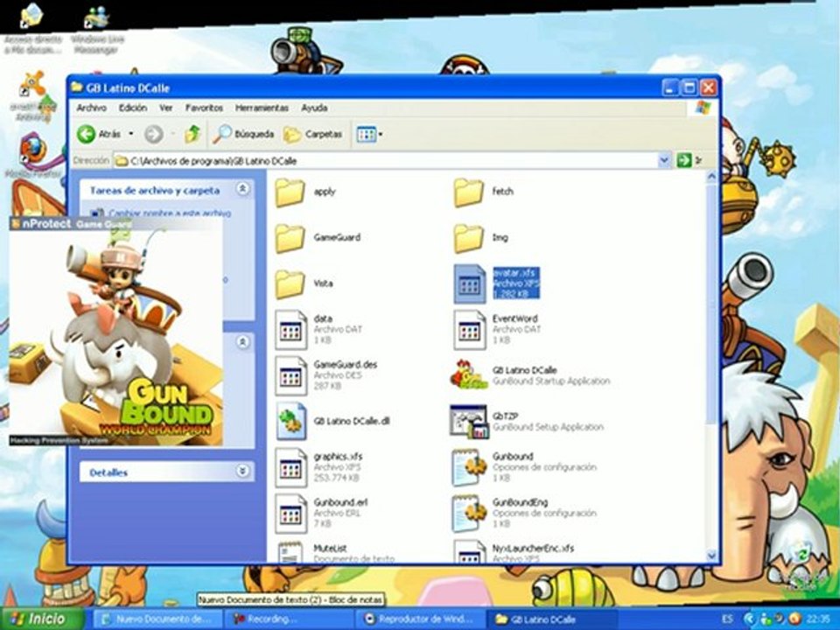The height and width of the screenshot is (630, 840).
Task: Select the GB Latino DCalle.dll icon
Action: (x=291, y=422)
